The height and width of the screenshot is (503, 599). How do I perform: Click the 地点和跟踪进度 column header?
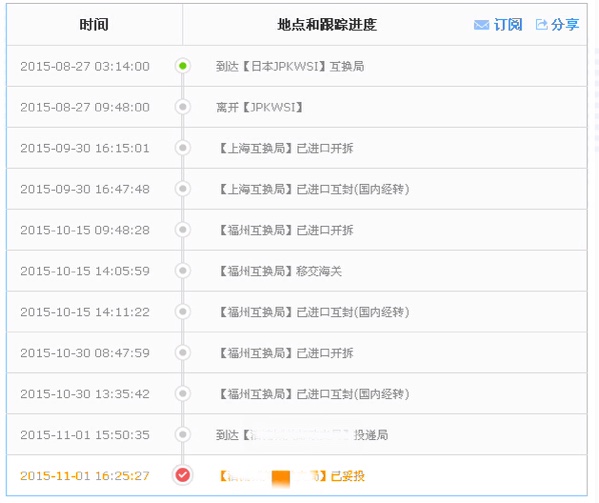[327, 25]
